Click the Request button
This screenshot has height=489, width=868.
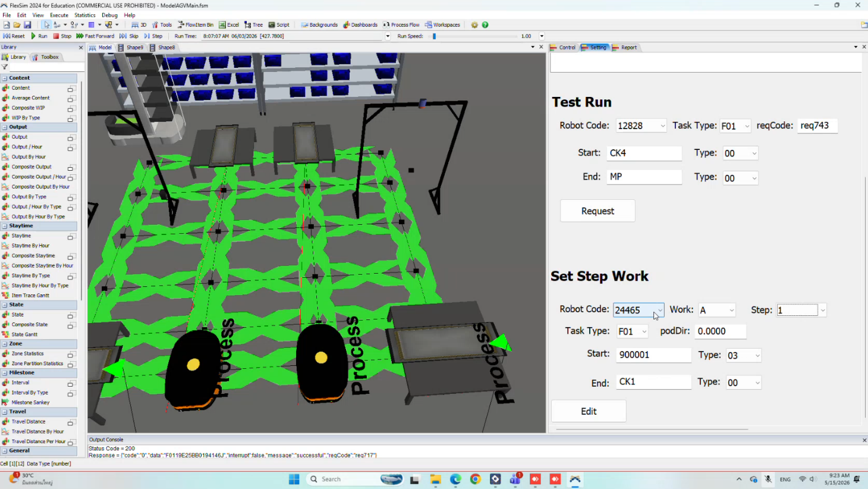point(597,211)
